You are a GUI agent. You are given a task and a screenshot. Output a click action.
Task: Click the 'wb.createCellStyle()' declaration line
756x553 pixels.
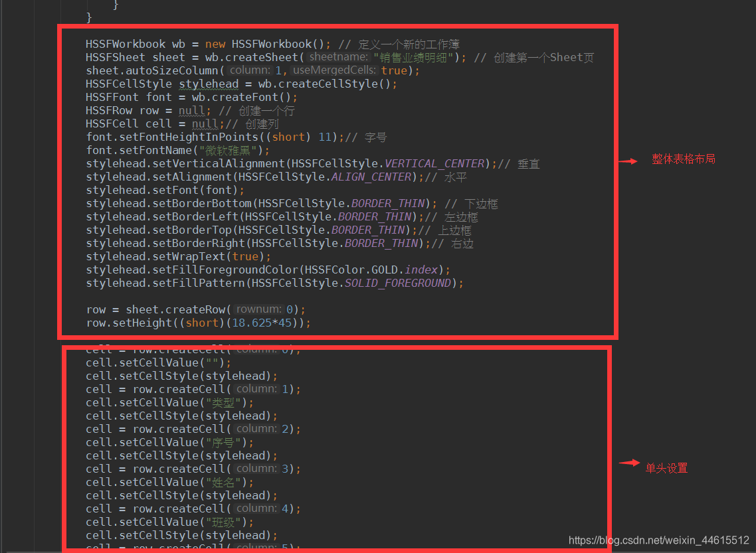[x=242, y=84]
